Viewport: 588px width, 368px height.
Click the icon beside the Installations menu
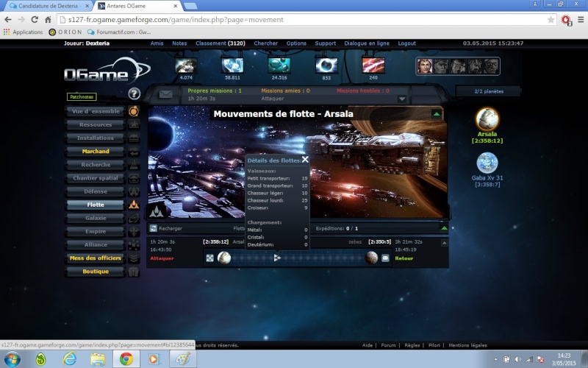coord(134,138)
